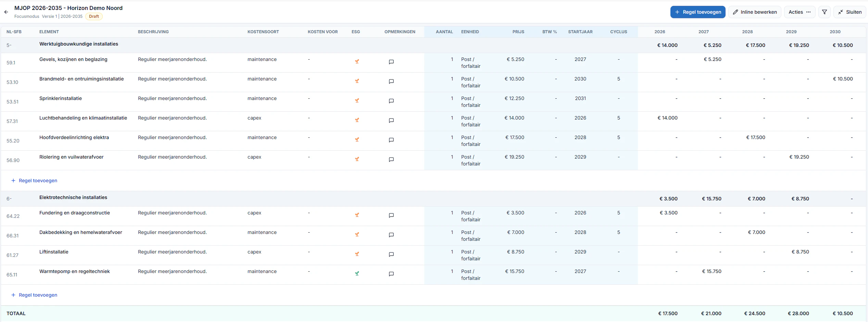Collapse the Elektrotechnische installaties group row
Image resolution: width=868 pixels, height=322 pixels.
433,199
